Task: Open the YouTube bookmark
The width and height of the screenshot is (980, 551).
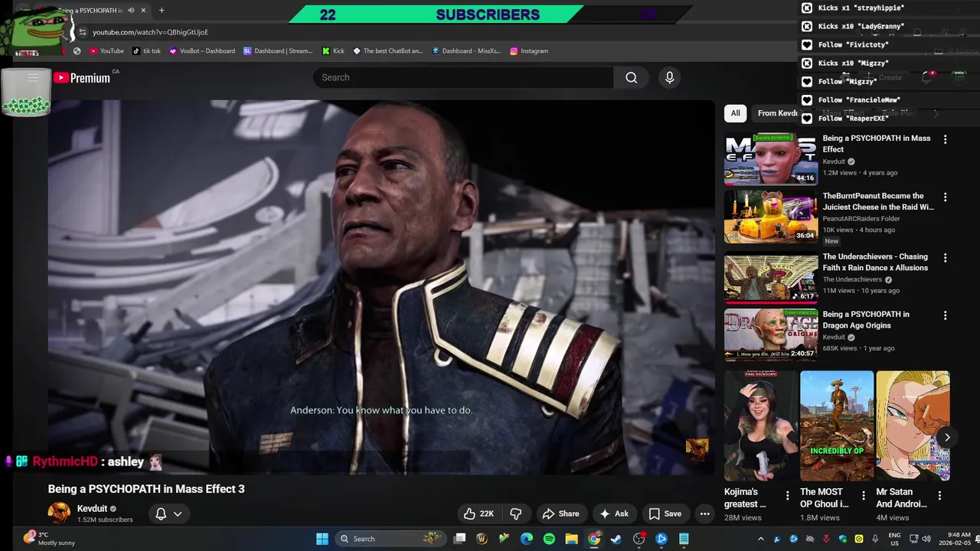Action: (106, 51)
